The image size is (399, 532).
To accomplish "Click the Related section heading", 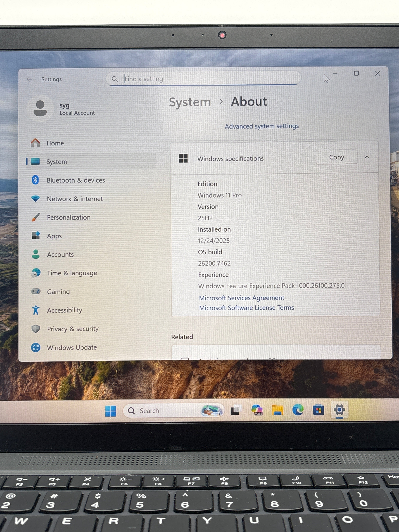I will [182, 337].
